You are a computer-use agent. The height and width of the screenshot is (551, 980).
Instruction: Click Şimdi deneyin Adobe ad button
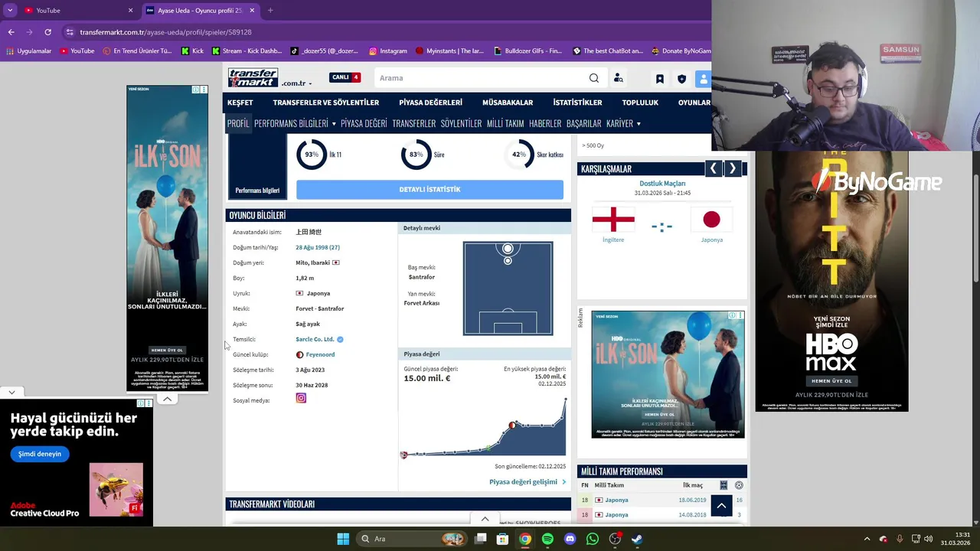point(40,454)
